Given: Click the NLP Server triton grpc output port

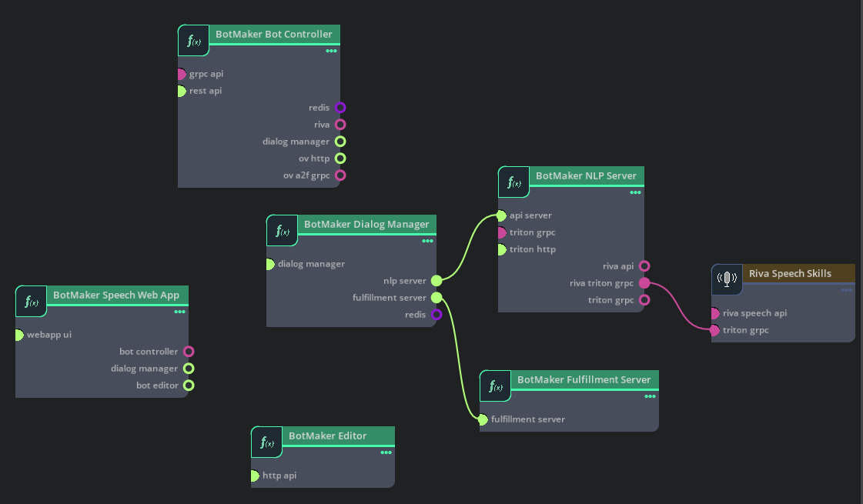Looking at the screenshot, I should [x=644, y=300].
